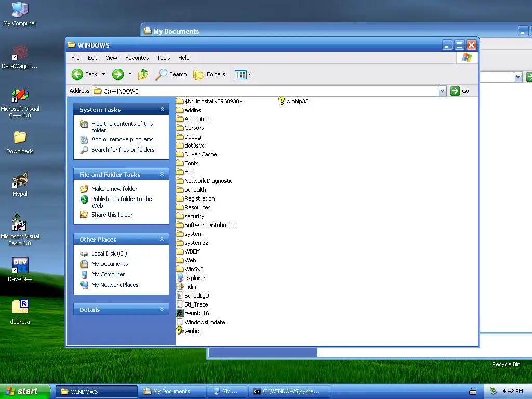Select the Mypal browser shortcut
532x399 pixels.
20,185
